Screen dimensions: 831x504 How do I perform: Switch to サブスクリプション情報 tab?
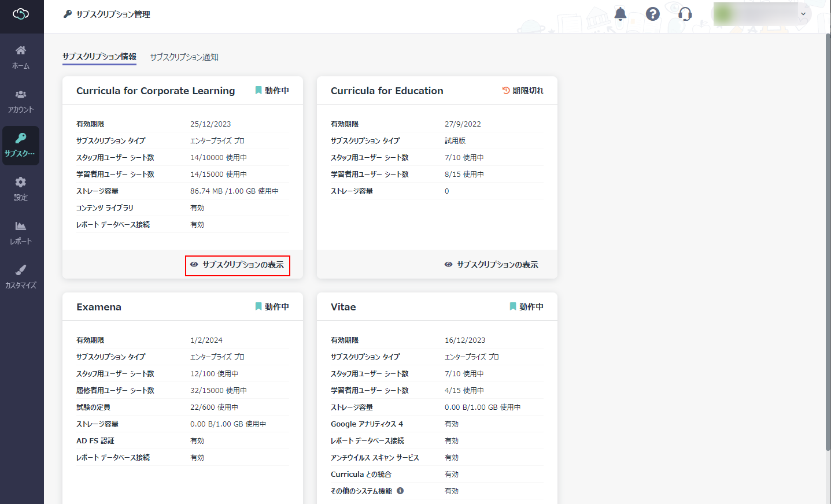coord(99,57)
